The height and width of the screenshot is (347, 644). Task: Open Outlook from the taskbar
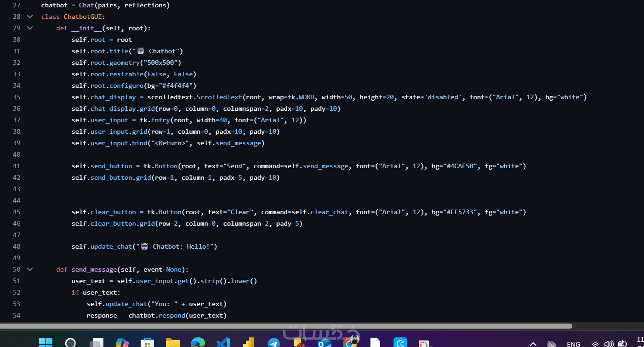[325, 343]
